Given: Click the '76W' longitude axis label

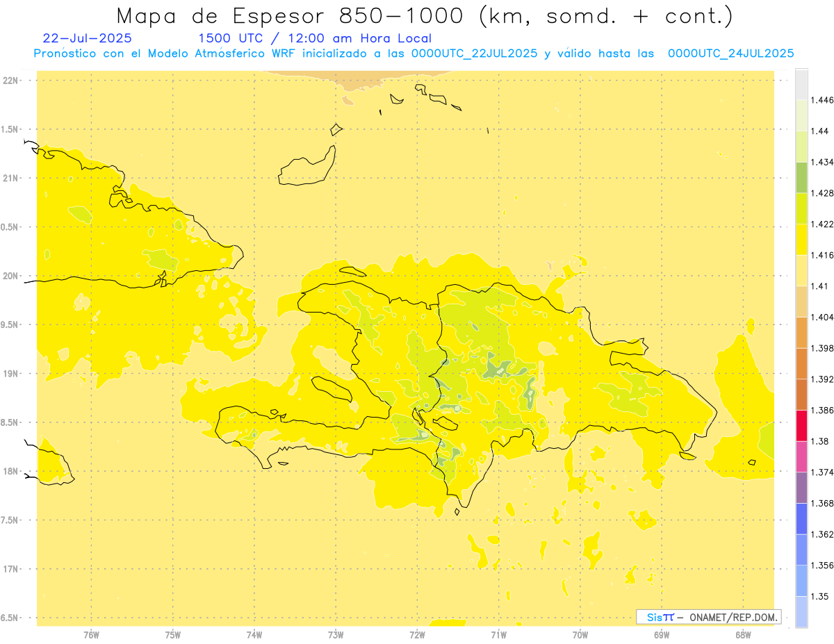Looking at the screenshot, I should (91, 636).
